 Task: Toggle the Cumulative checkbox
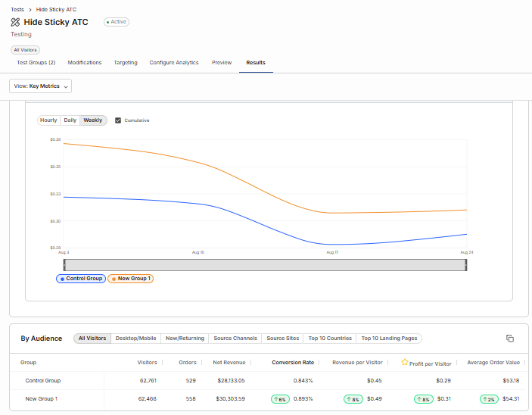[118, 120]
